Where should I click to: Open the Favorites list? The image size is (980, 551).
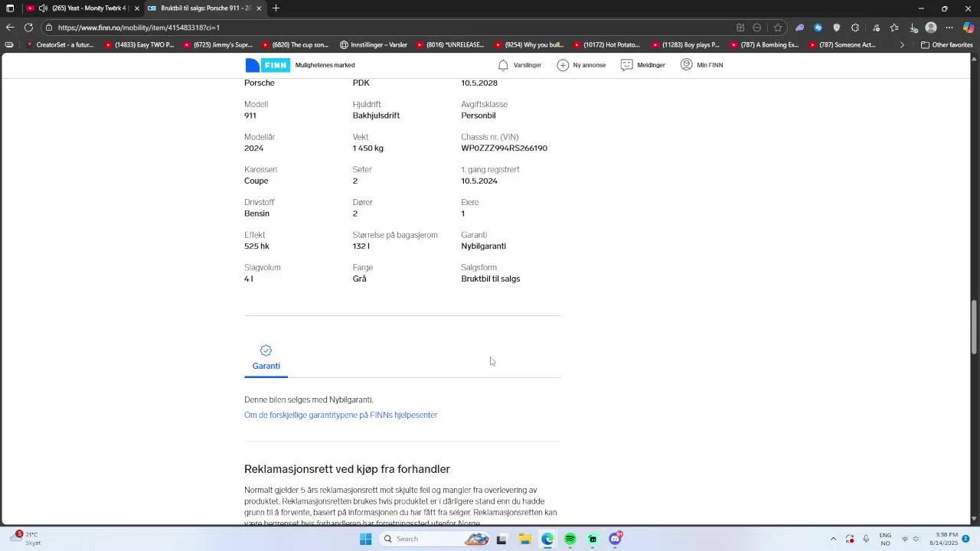[x=894, y=28]
